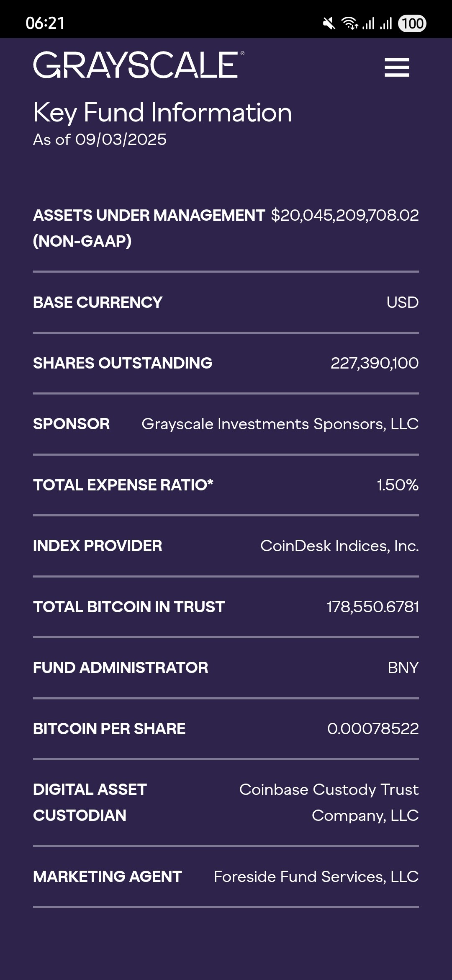452x980 pixels.
Task: Tap the Total Expense Ratio label
Action: [123, 485]
